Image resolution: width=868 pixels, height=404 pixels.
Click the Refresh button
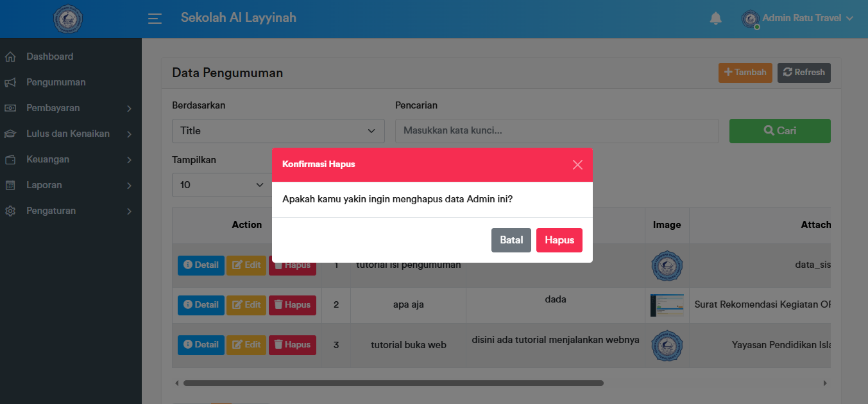coord(803,73)
